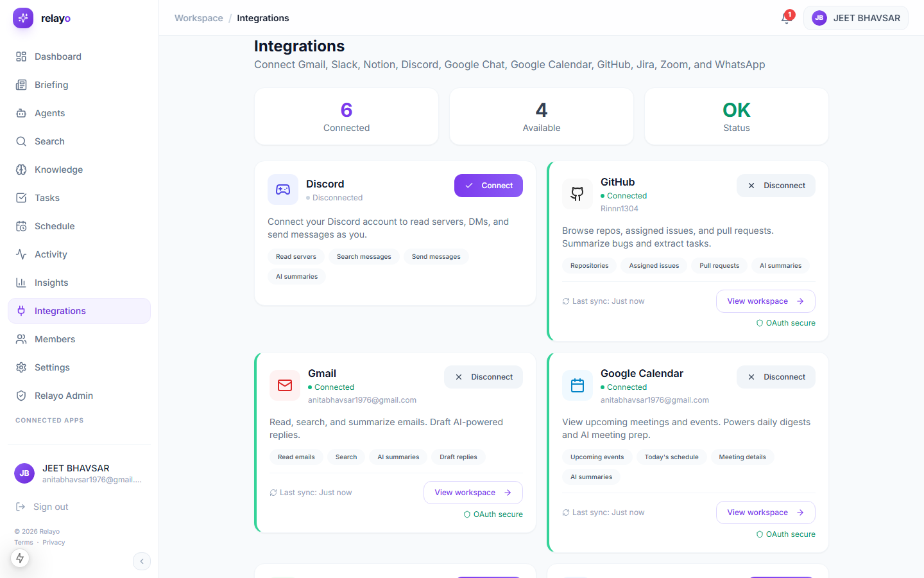Image resolution: width=924 pixels, height=578 pixels.
Task: Click Google Calendar Meeting details tag
Action: (742, 457)
